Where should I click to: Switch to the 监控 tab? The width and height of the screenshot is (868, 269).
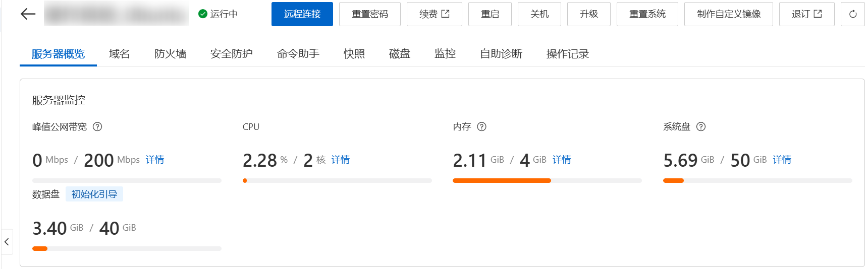pyautogui.click(x=445, y=54)
